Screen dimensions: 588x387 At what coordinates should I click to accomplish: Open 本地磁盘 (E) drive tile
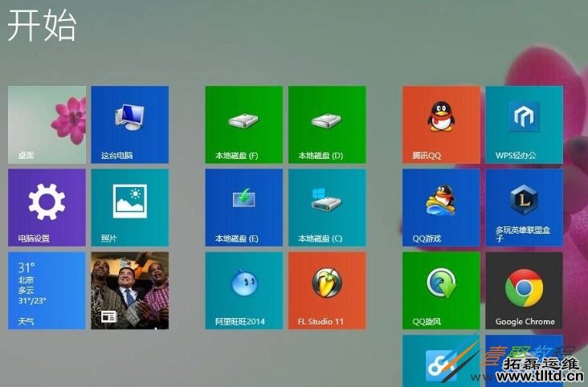243,207
